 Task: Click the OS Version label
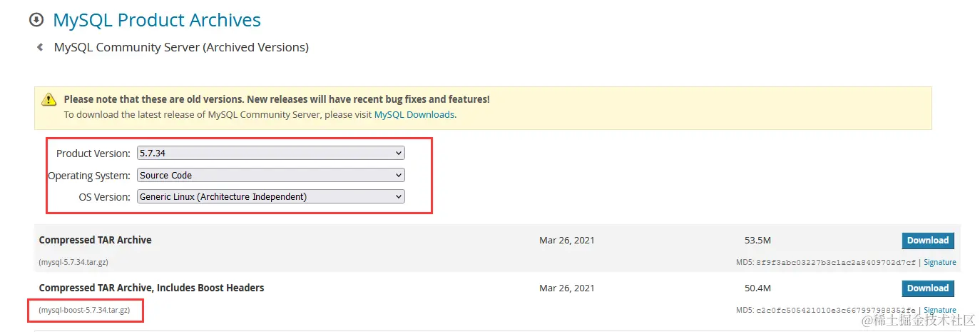click(105, 197)
